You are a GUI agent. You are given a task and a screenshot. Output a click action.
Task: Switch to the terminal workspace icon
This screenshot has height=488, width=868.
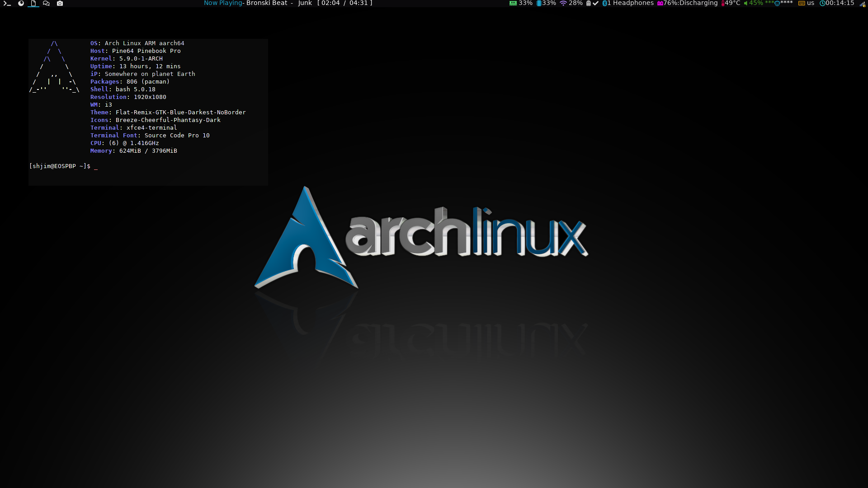tap(7, 3)
